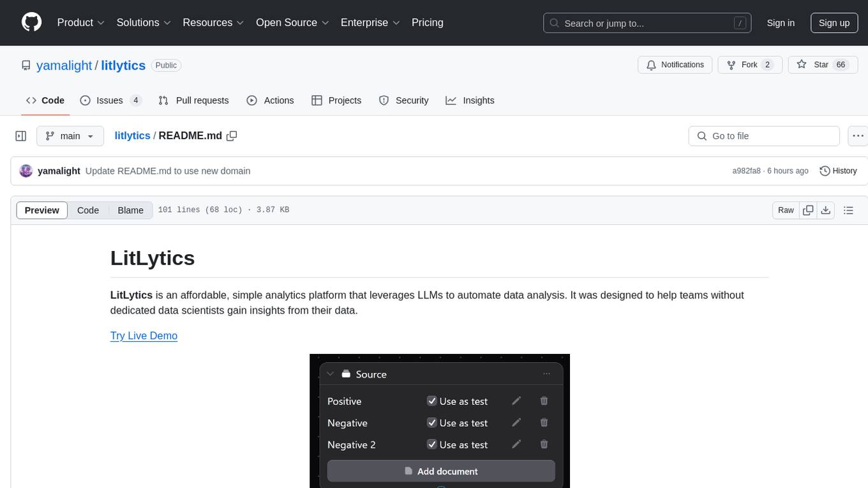Open the Solutions dropdown menu
The image size is (868, 488).
[x=144, y=22]
